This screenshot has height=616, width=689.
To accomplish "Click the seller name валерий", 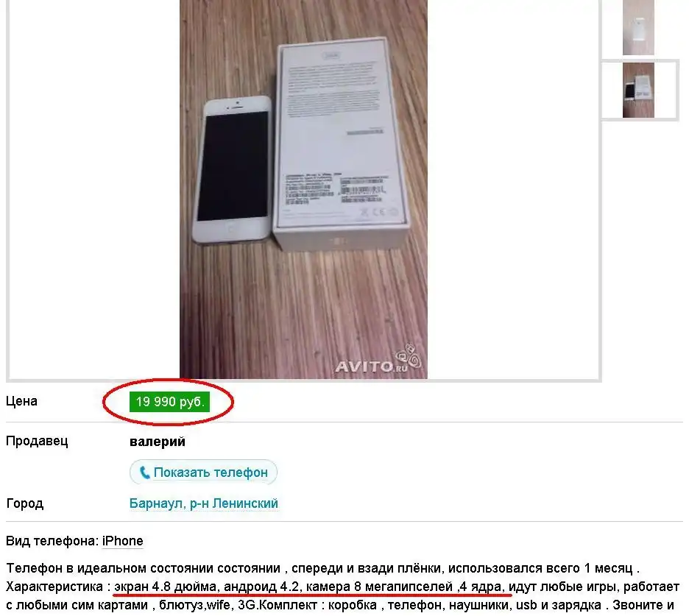I will click(158, 442).
